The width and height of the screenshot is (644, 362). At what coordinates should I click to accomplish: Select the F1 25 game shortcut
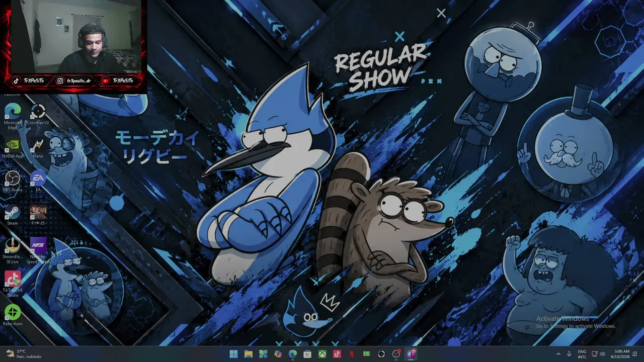click(38, 215)
